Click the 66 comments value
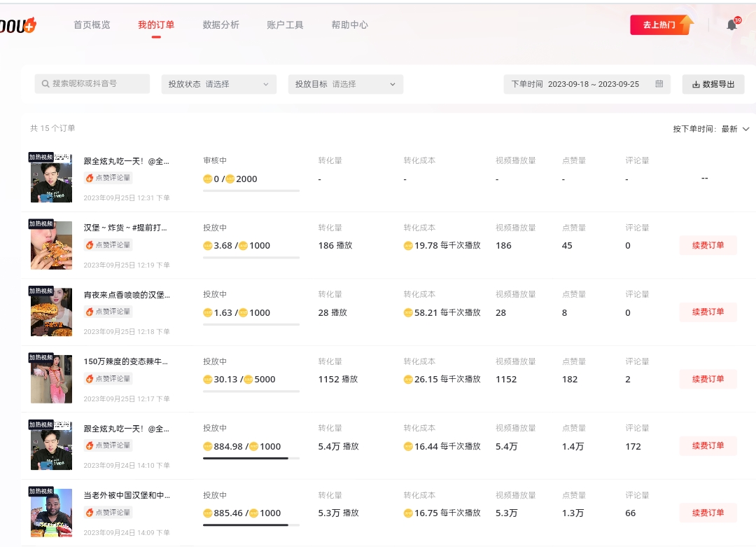Screen dimensions: 756x547 click(630, 513)
